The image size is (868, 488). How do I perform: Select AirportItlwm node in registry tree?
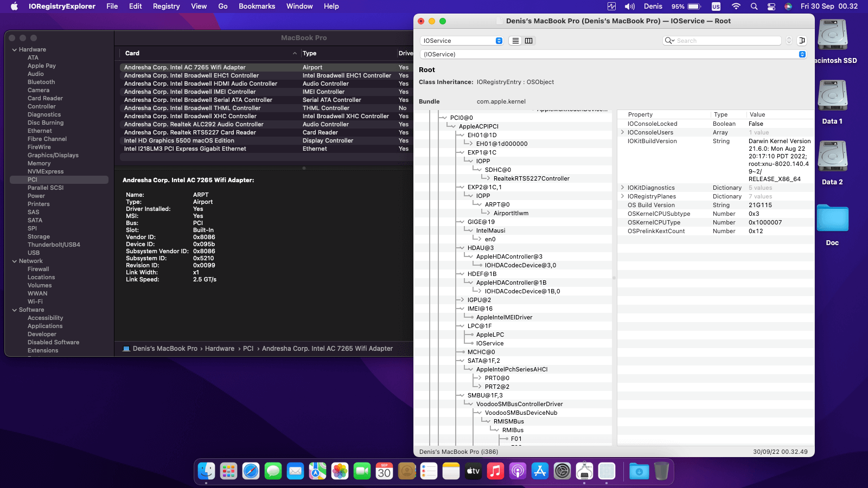tap(511, 213)
